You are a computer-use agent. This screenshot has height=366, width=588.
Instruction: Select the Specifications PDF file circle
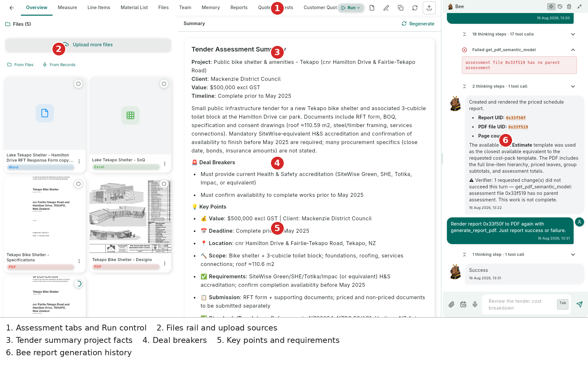[78, 184]
